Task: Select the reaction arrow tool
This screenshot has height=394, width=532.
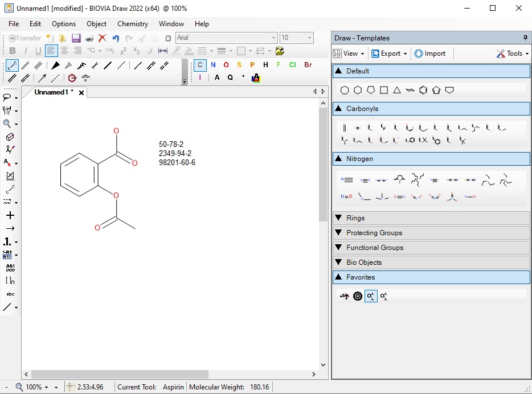Action: (10, 228)
